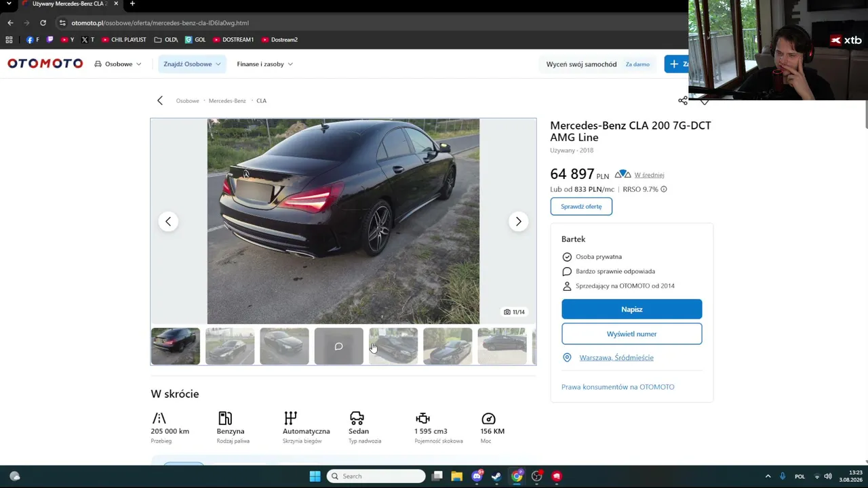Click the 205 000 km mileage value
The image size is (868, 488).
(170, 431)
